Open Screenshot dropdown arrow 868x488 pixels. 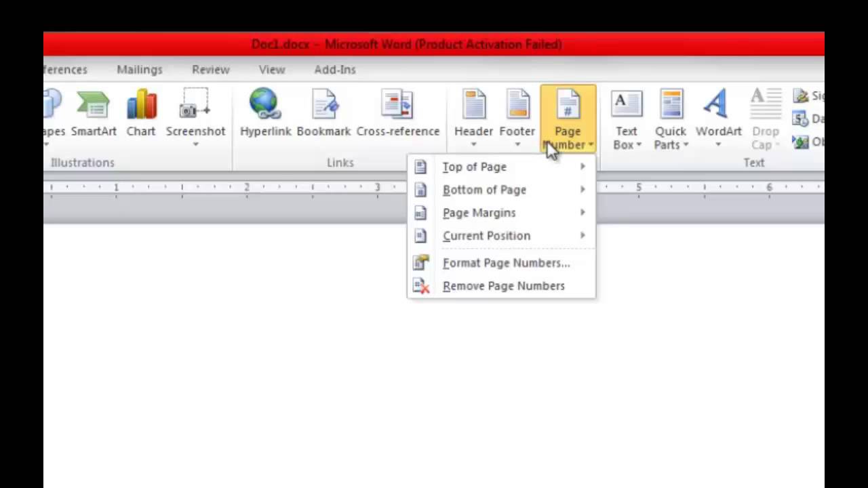pyautogui.click(x=195, y=144)
